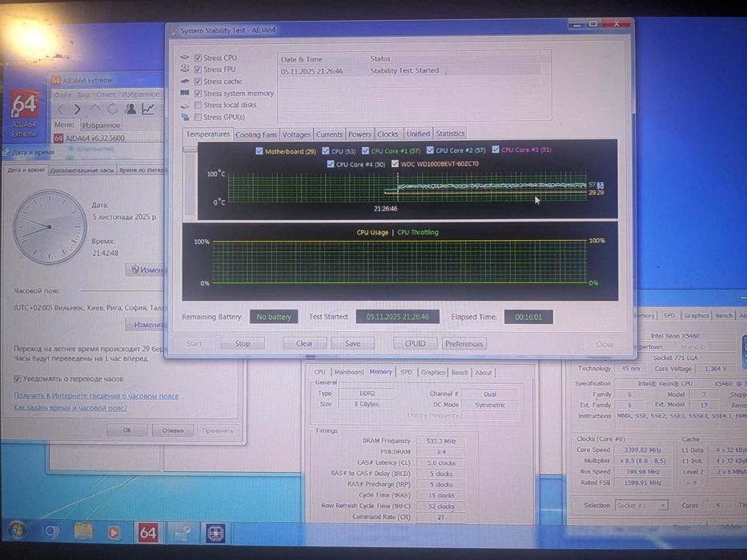Click the AIDA64 taskbar icon
Screen dimensions: 747x560
coord(147,532)
